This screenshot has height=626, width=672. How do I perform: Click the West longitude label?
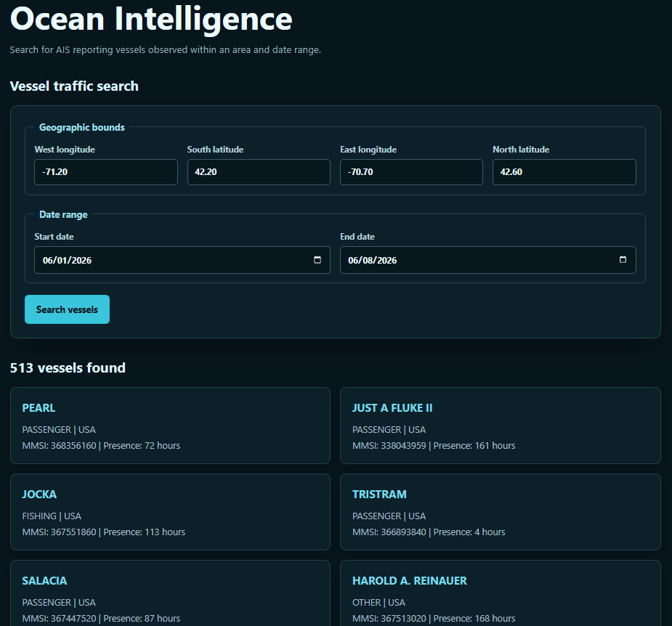[65, 150]
